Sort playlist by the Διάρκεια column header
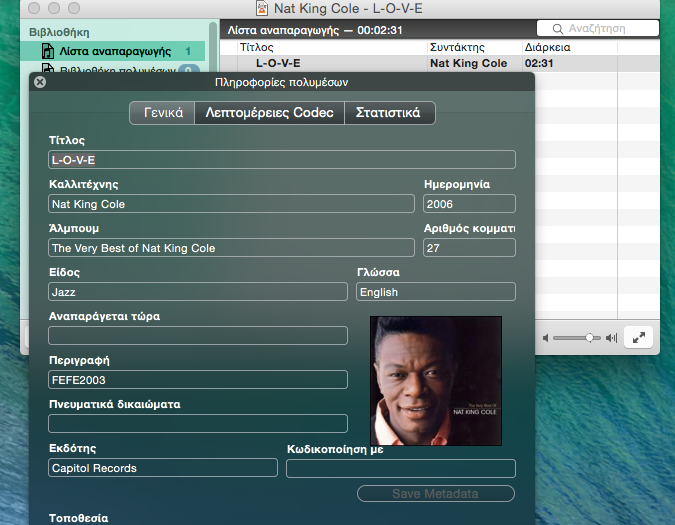 pos(570,47)
